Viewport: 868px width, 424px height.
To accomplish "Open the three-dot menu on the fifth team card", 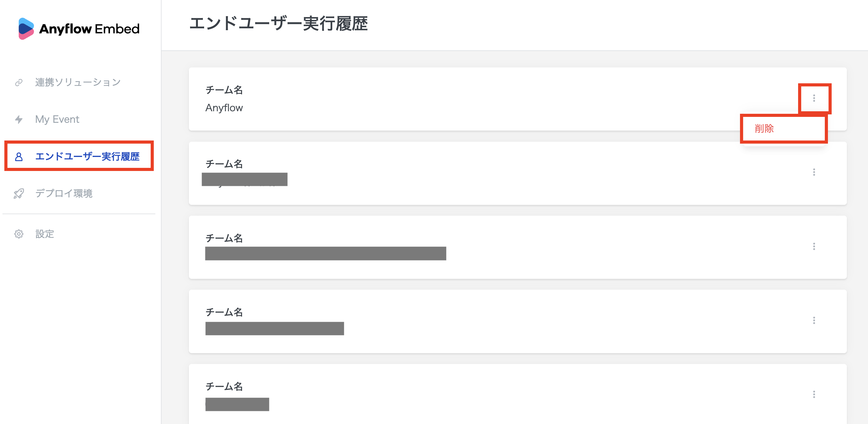I will click(x=814, y=394).
